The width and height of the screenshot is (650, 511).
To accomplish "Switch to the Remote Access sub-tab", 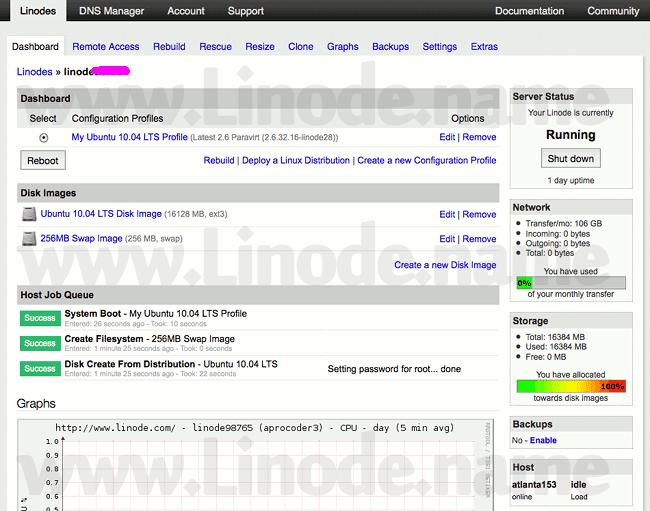I will (106, 46).
